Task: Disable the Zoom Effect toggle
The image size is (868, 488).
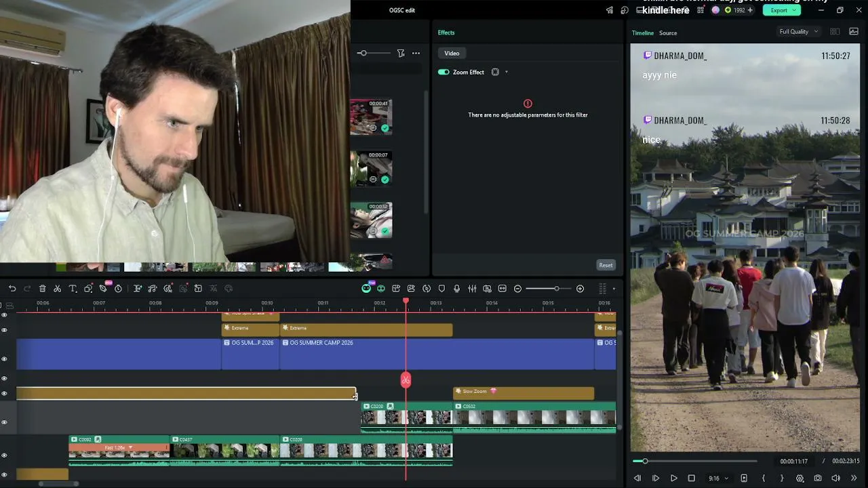Action: coord(443,72)
